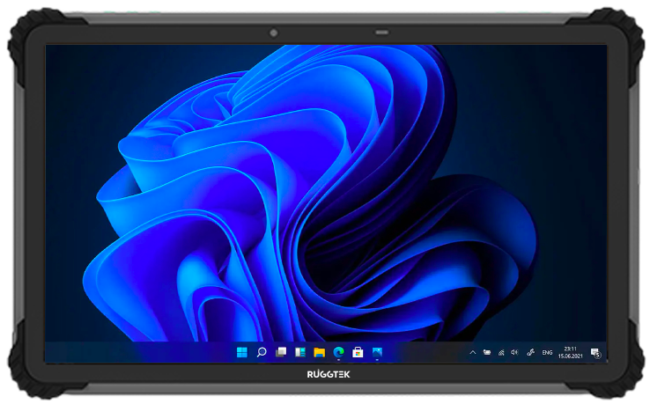The height and width of the screenshot is (404, 650).
Task: Open the Widgets panel icon
Action: (x=300, y=352)
